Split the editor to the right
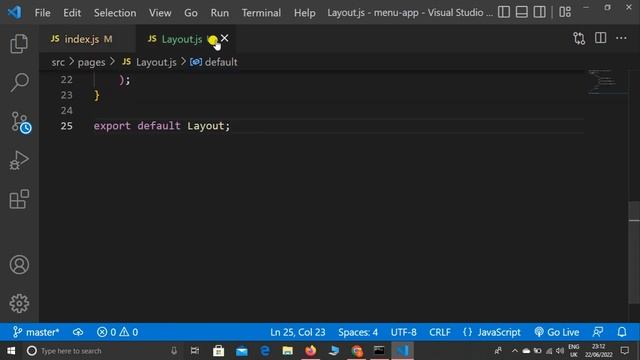Image resolution: width=640 pixels, height=360 pixels. (x=600, y=38)
